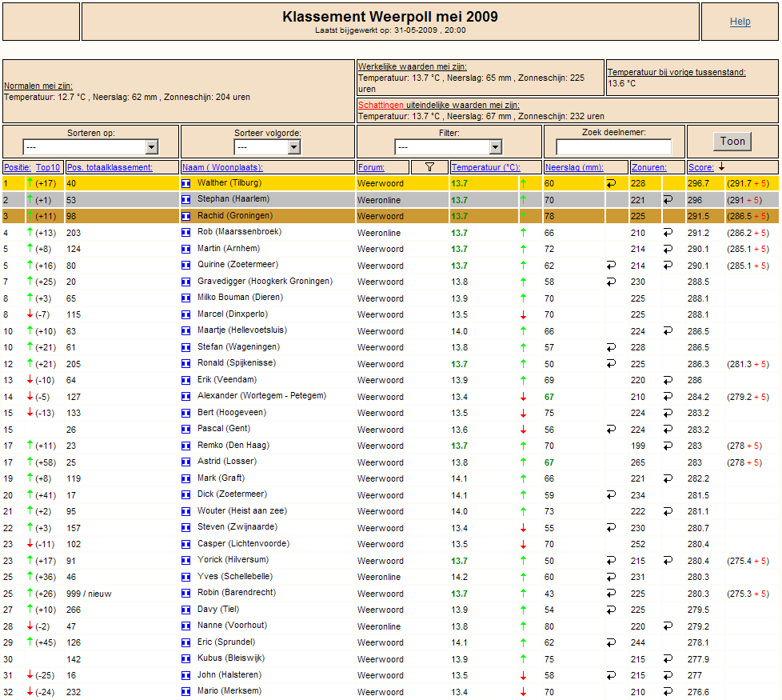Focus the Zoek deelnemer search field
The width and height of the screenshot is (782, 700).
tap(614, 146)
